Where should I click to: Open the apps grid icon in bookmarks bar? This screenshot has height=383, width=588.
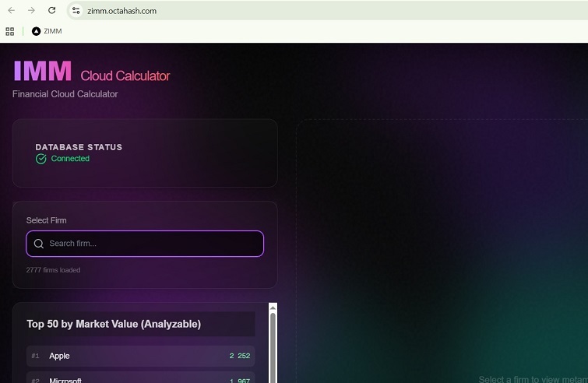10,31
